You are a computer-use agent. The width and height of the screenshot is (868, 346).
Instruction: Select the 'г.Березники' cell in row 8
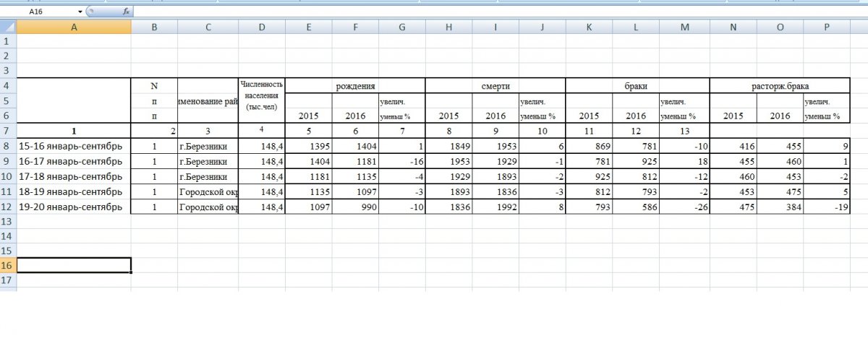[x=208, y=146]
